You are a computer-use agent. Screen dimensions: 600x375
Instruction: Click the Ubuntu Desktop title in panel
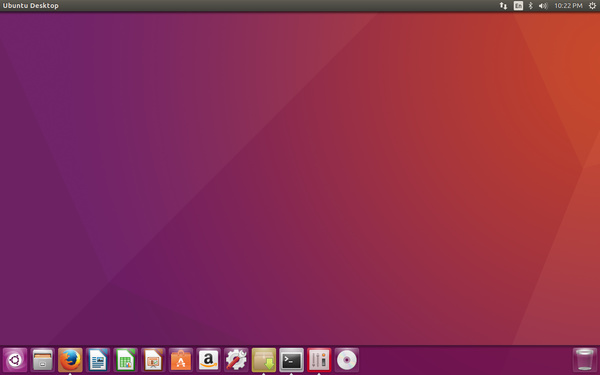pos(31,6)
